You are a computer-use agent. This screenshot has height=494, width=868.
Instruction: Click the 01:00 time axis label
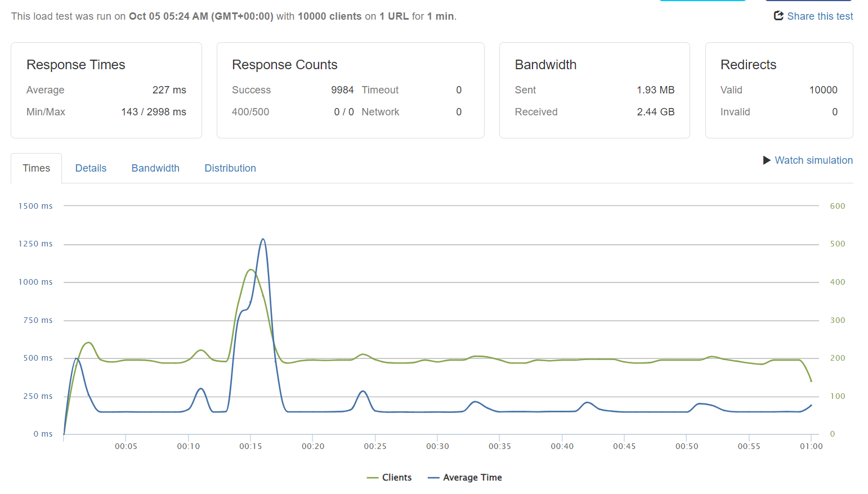811,446
